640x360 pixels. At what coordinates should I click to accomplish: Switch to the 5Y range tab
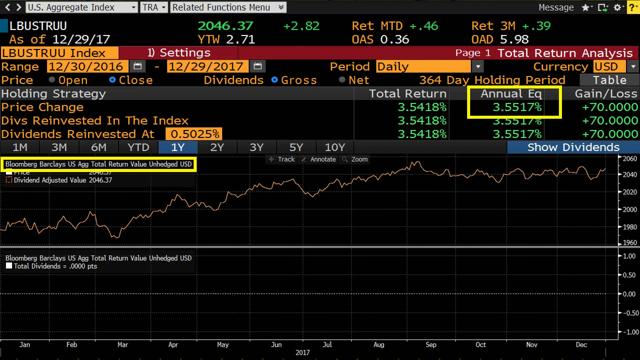pos(296,147)
